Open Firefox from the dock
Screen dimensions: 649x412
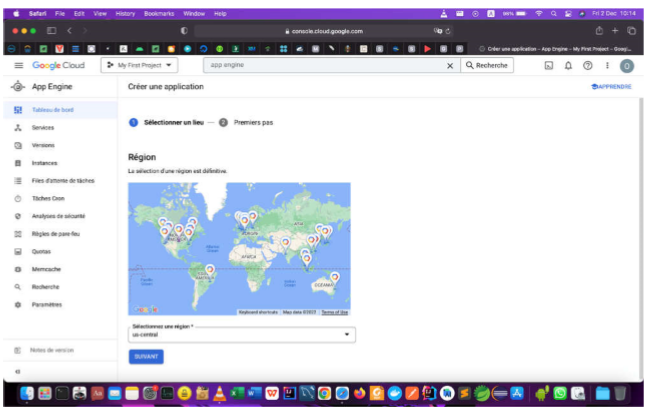[x=360, y=393]
